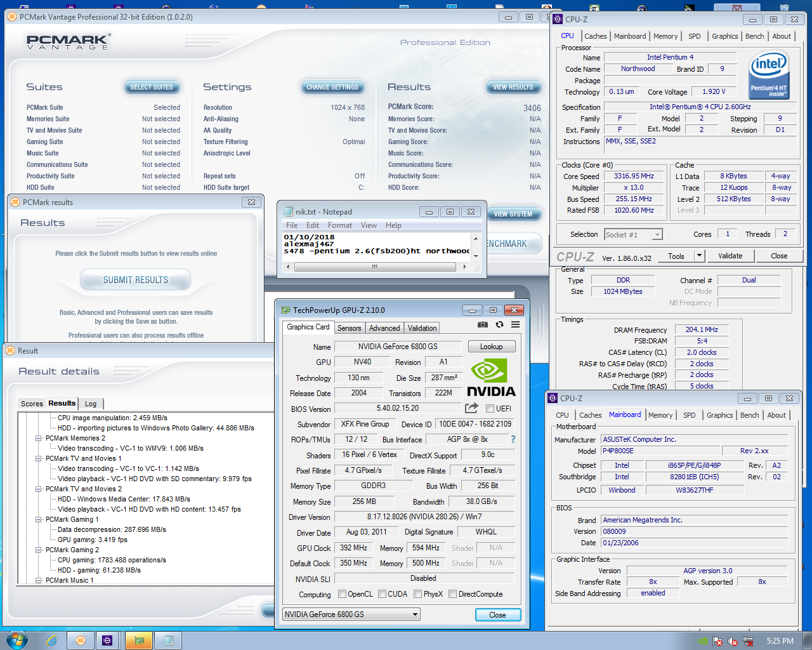812x650 pixels.
Task: Open the Log tab in Result details
Action: click(x=91, y=404)
